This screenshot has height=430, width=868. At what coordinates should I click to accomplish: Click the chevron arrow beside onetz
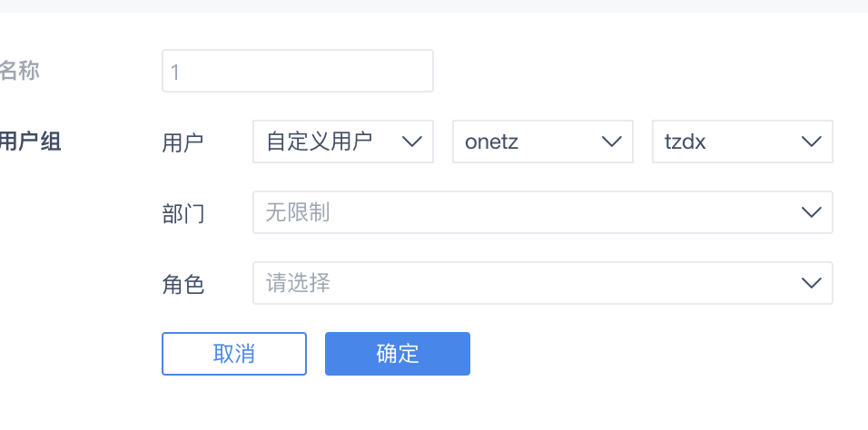pos(612,142)
